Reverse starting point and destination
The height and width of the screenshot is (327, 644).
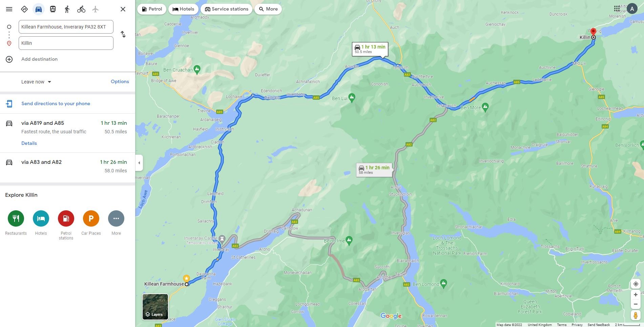coord(123,34)
